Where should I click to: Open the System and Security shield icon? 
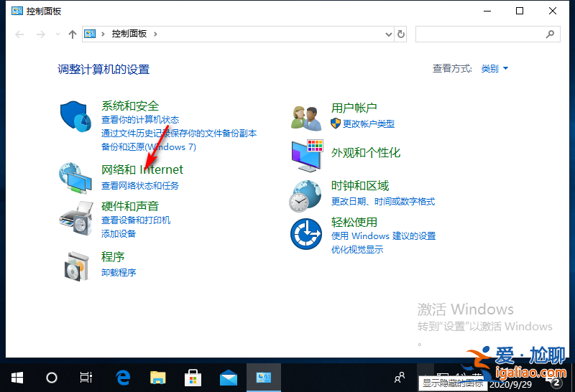[x=75, y=116]
